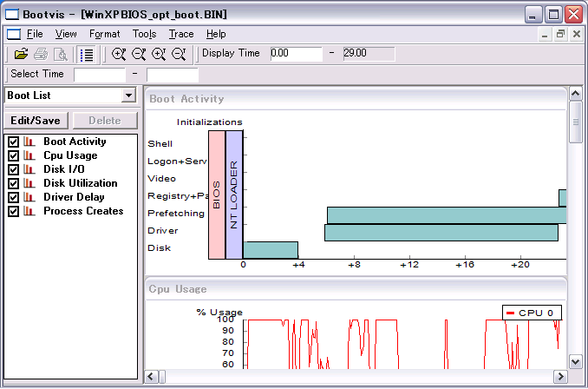This screenshot has height=389, width=588.
Task: Click the vertical scrollbar up arrow
Action: coord(576,93)
